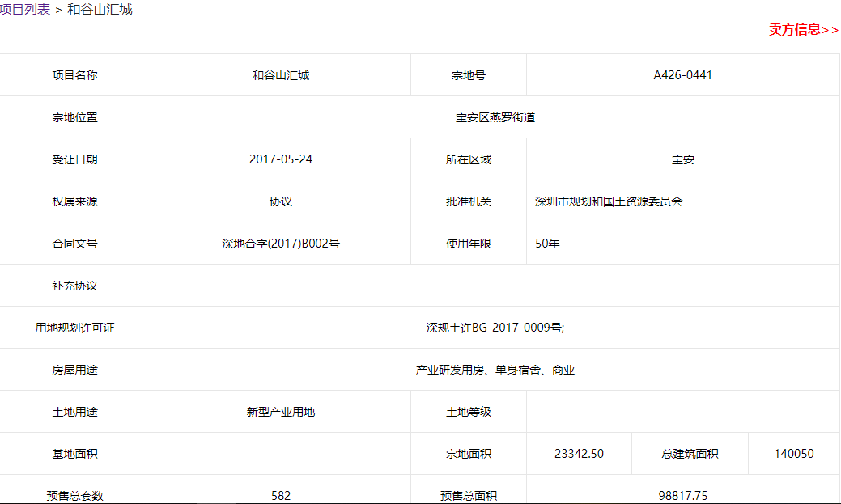Viewport: 841px width, 504px height.
Task: Select the project name value 和谷山汇城 in table
Action: tap(281, 75)
